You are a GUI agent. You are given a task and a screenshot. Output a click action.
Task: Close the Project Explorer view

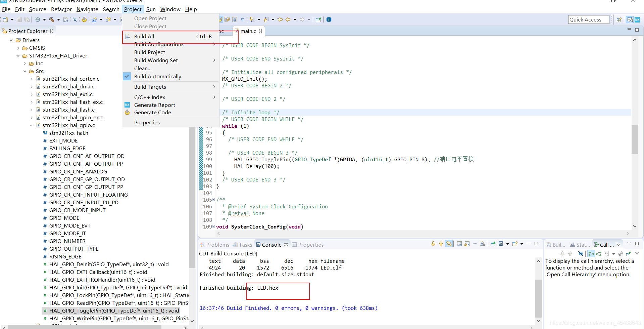point(52,31)
